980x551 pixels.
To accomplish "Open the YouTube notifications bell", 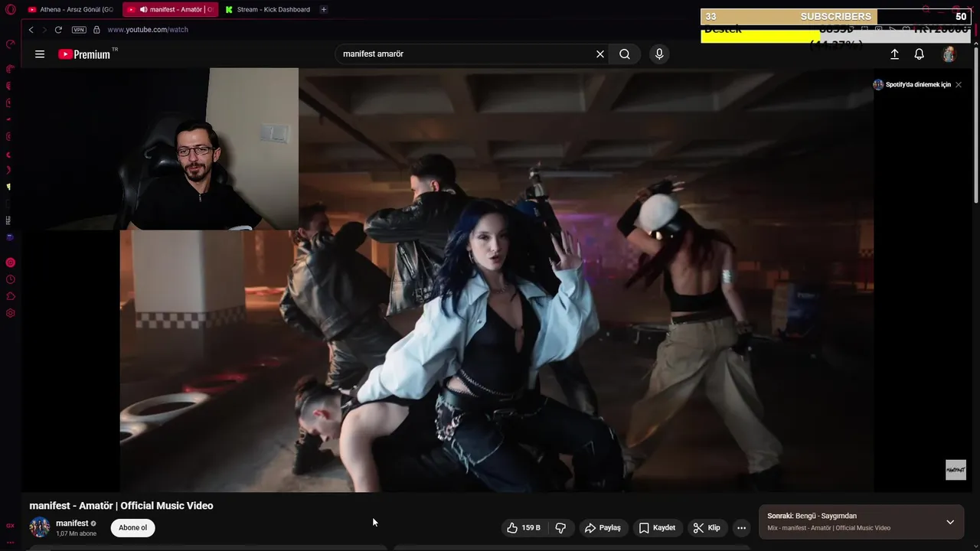I will pos(920,54).
